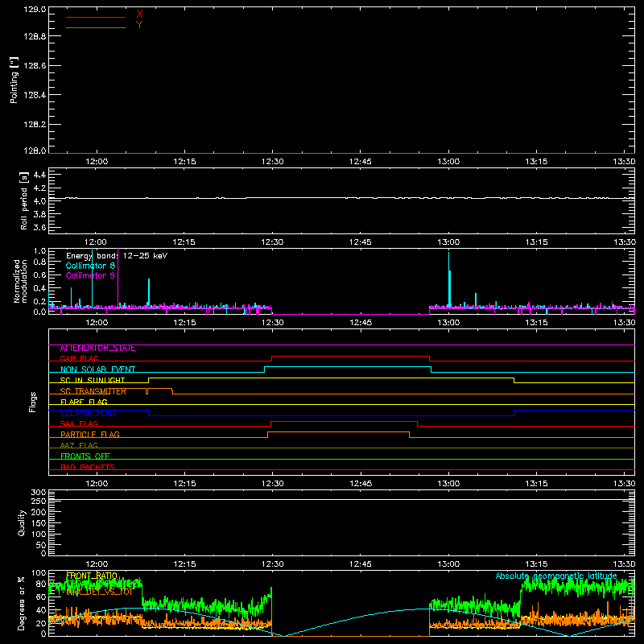Click the 12:15 label under the modulation plot
This screenshot has width=644, height=644.
pos(184,323)
